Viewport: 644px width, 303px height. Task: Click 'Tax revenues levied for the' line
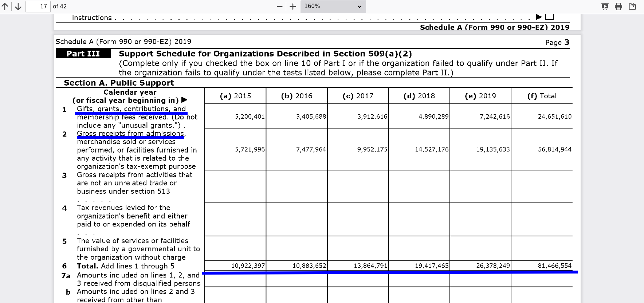pyautogui.click(x=123, y=208)
